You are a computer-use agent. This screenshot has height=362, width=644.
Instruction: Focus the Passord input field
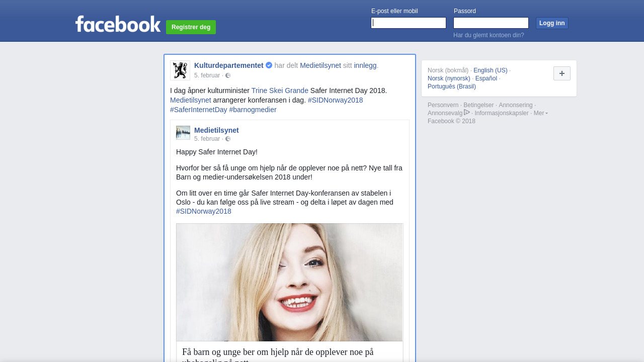coord(491,23)
